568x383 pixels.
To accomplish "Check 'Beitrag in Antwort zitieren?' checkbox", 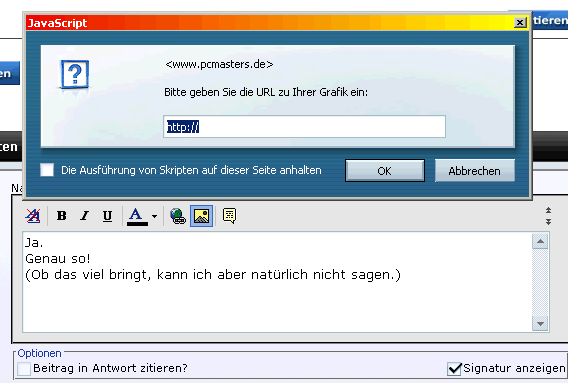I will (24, 369).
